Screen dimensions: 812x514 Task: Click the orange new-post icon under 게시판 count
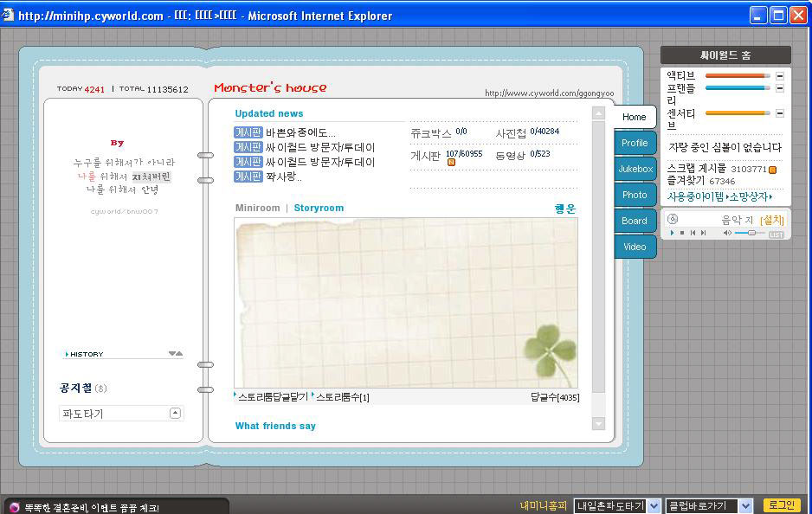[x=451, y=163]
